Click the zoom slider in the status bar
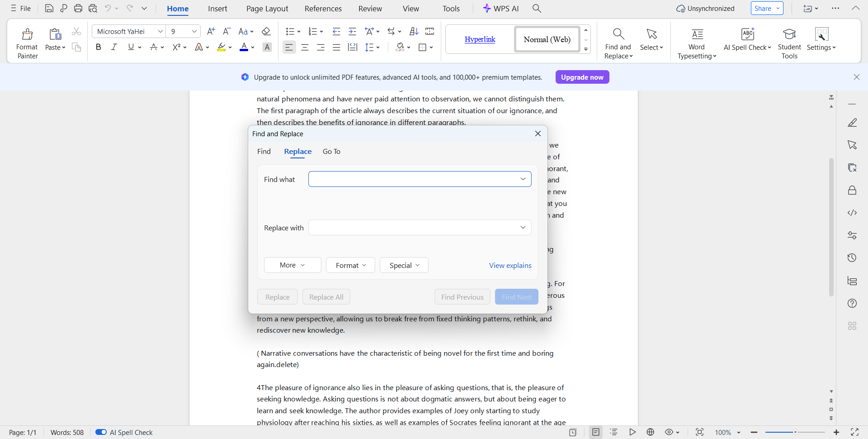The width and height of the screenshot is (868, 439). click(x=795, y=432)
